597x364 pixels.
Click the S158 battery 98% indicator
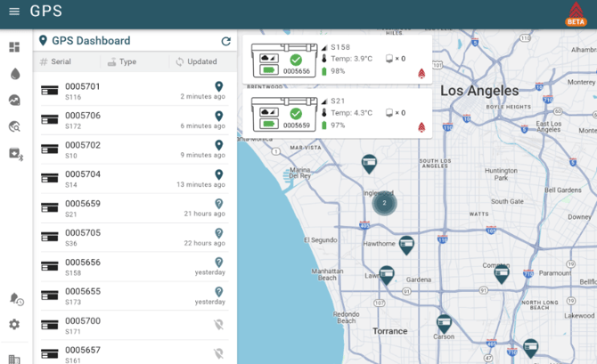tap(333, 71)
